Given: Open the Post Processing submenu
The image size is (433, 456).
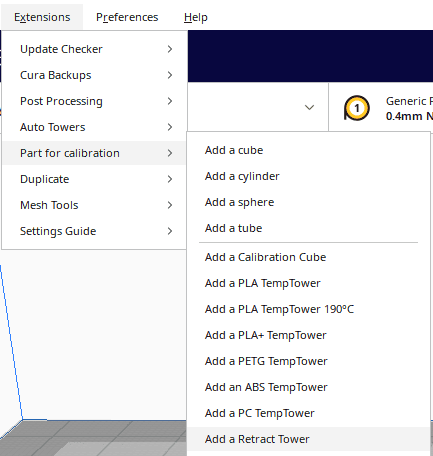Looking at the screenshot, I should (x=94, y=101).
